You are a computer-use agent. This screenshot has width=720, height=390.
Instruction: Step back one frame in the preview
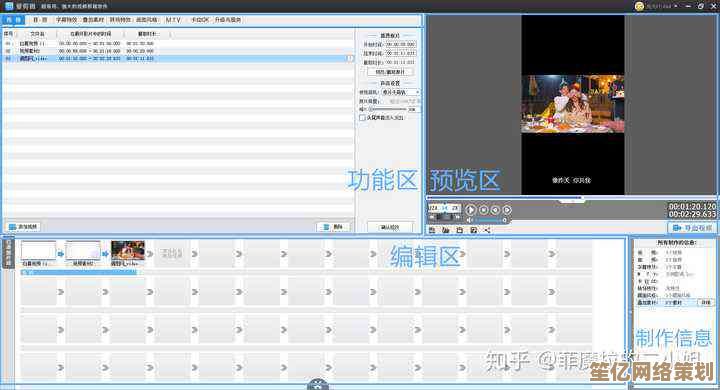[x=495, y=210]
